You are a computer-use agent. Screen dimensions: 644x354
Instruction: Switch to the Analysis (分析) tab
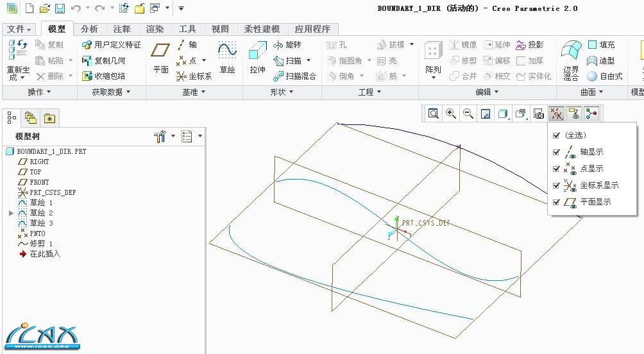coord(90,29)
